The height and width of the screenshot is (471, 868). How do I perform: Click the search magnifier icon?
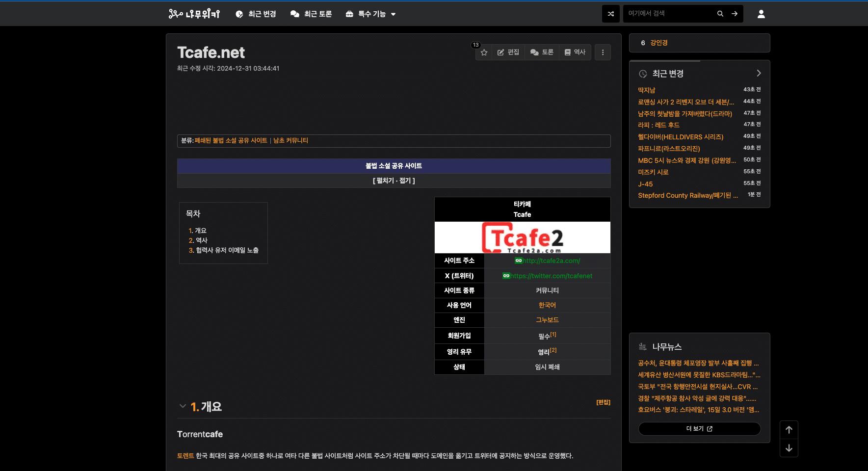(x=720, y=14)
